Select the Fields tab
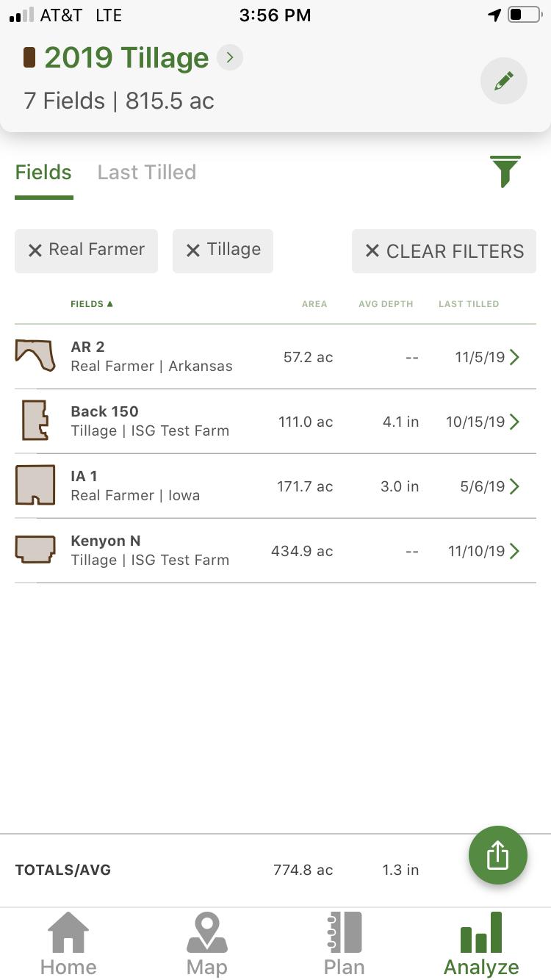This screenshot has height=980, width=551. pos(43,173)
